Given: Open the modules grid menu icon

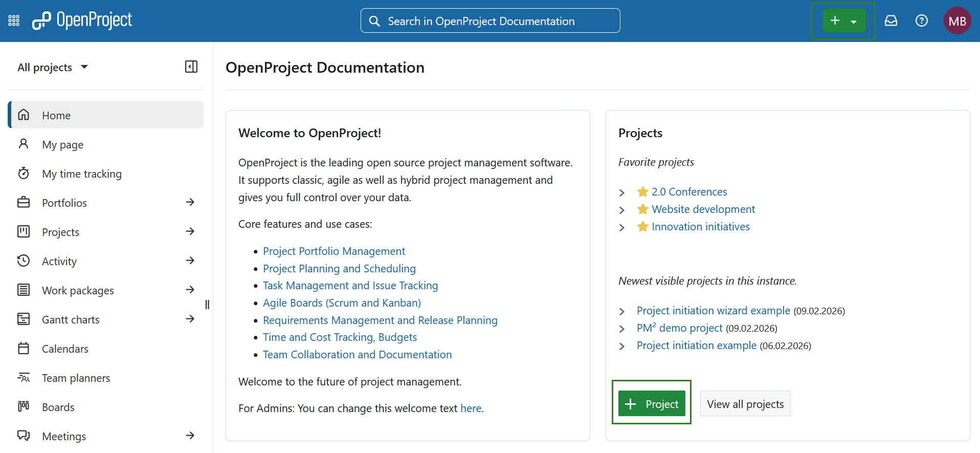Looking at the screenshot, I should 14,21.
